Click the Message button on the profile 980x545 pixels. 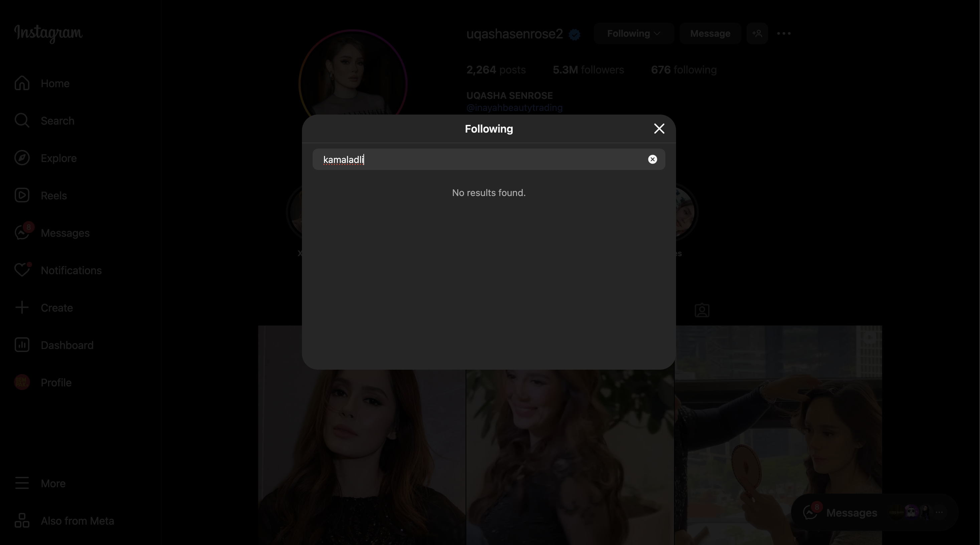[710, 33]
